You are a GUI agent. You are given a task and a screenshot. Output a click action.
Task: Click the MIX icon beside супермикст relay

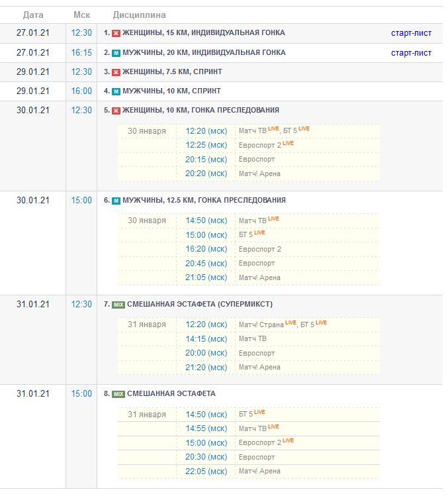click(118, 305)
